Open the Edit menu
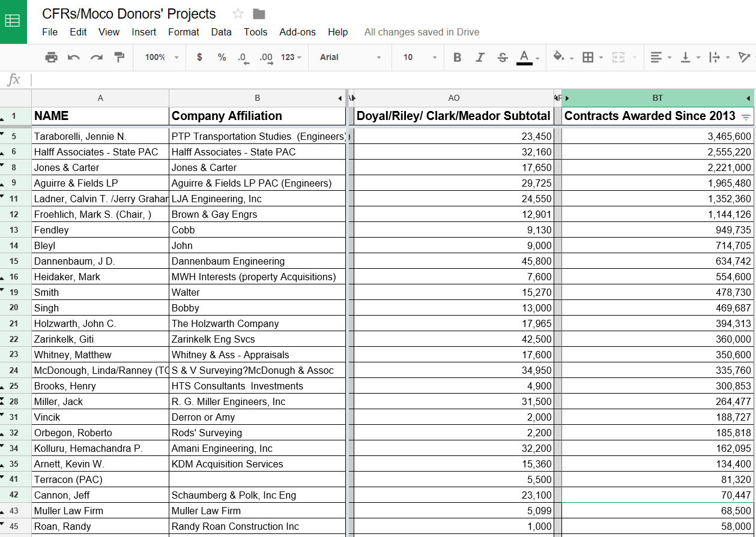The image size is (756, 537). click(x=78, y=32)
